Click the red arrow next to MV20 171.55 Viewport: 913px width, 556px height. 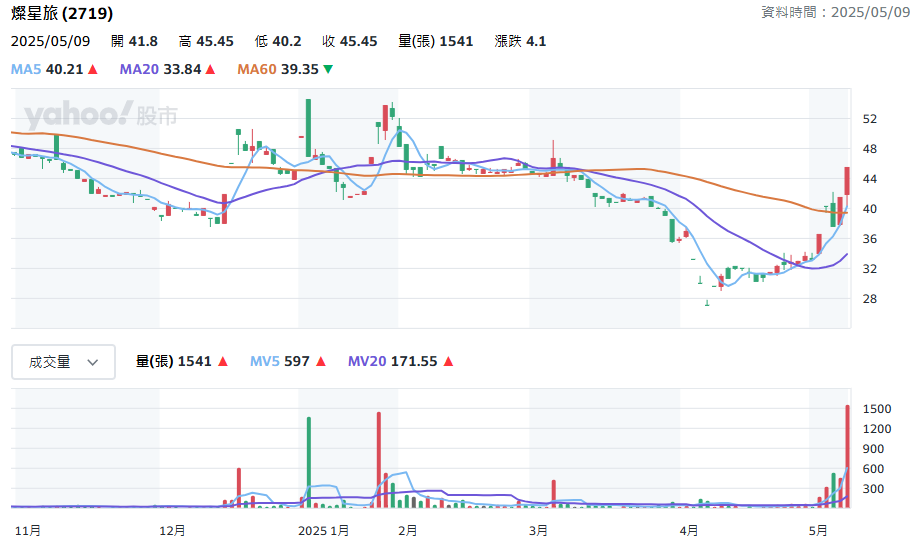click(x=448, y=362)
